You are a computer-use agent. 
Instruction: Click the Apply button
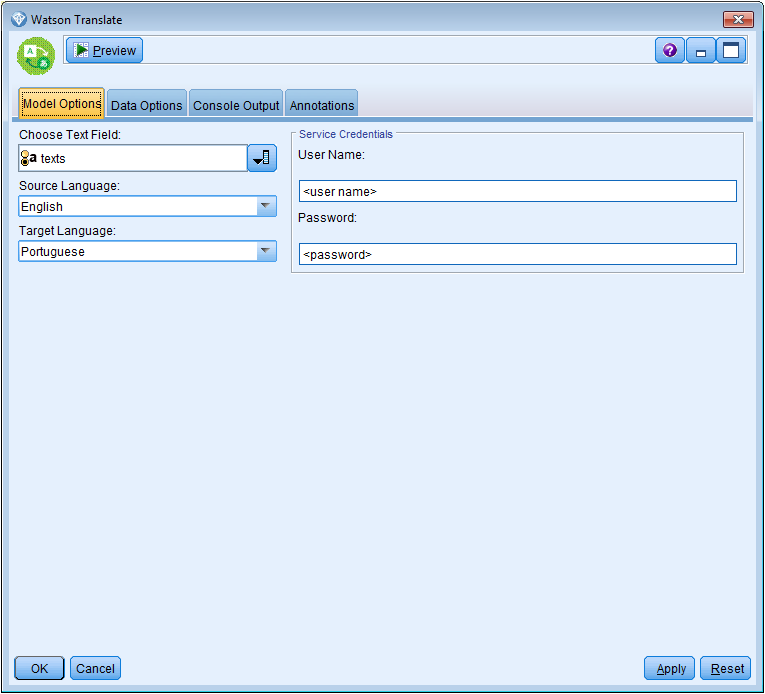pos(669,668)
